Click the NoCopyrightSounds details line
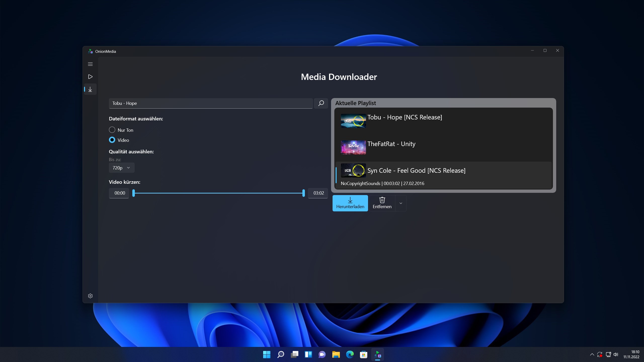Viewport: 644px width, 362px height. click(382, 184)
